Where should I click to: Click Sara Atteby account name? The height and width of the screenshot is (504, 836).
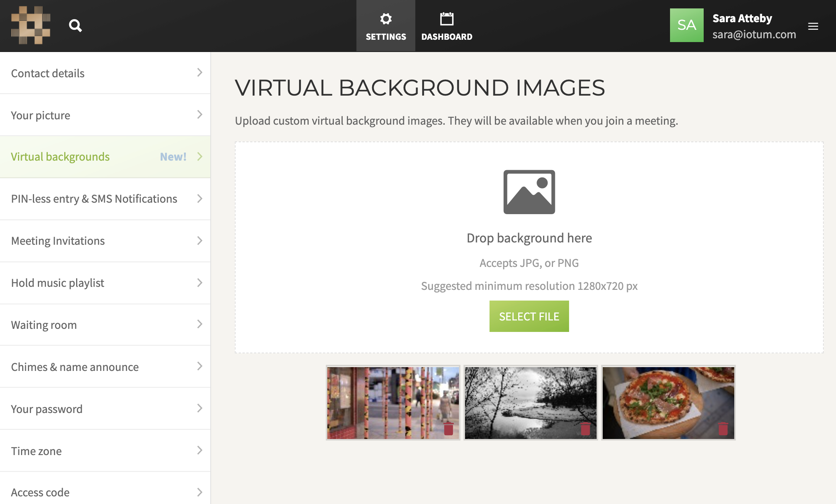pos(742,18)
